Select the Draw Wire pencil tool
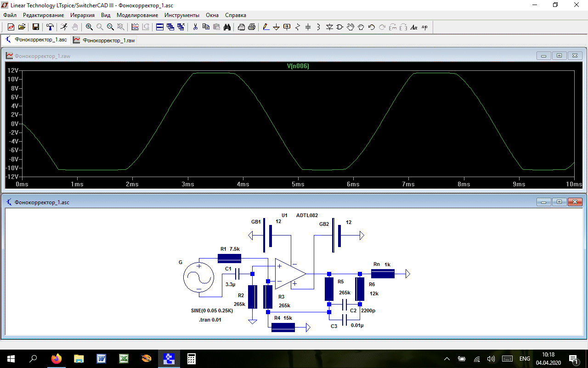The image size is (588, 368). (x=266, y=27)
